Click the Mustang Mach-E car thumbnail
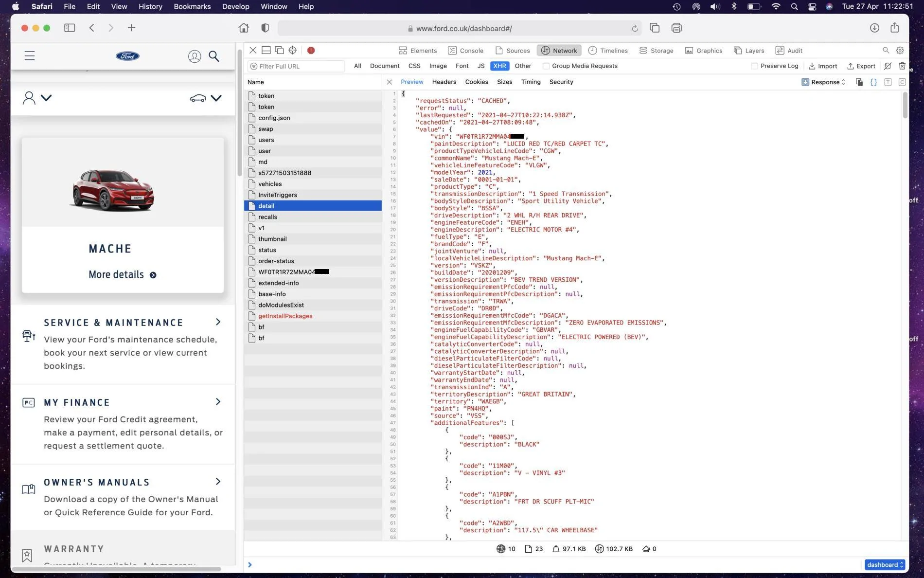The image size is (924, 578). point(113,190)
